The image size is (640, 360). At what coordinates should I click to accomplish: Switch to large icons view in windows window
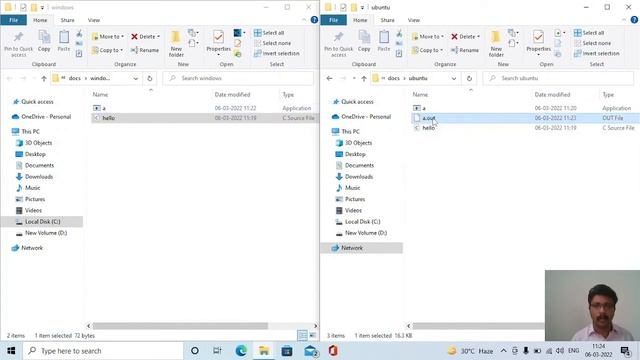coord(313,336)
